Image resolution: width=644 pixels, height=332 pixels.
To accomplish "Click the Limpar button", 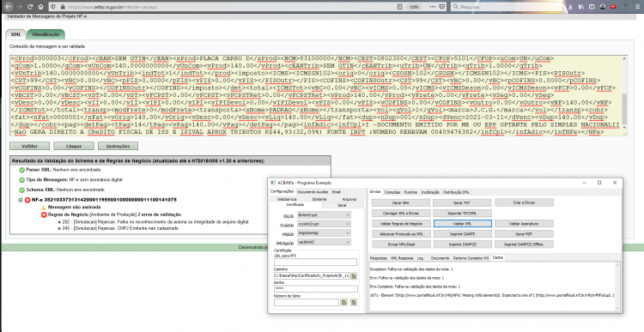I will (x=74, y=146).
